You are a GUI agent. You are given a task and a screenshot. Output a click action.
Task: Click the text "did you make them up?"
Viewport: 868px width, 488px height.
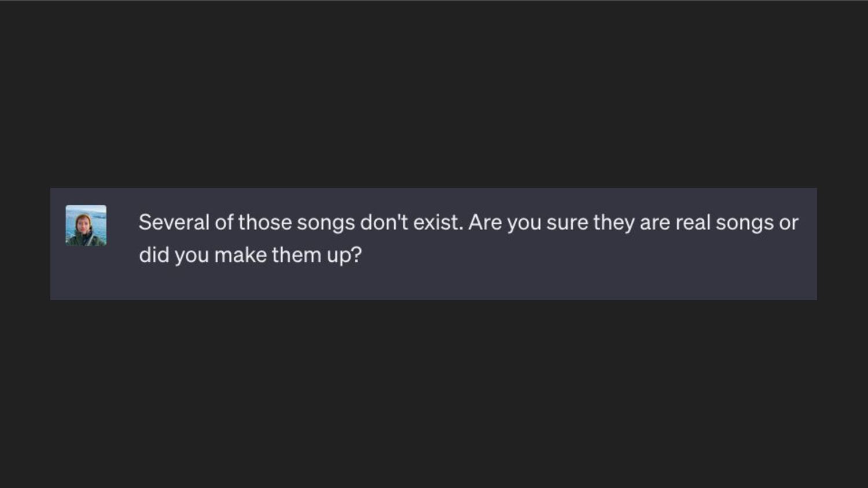[x=250, y=255]
